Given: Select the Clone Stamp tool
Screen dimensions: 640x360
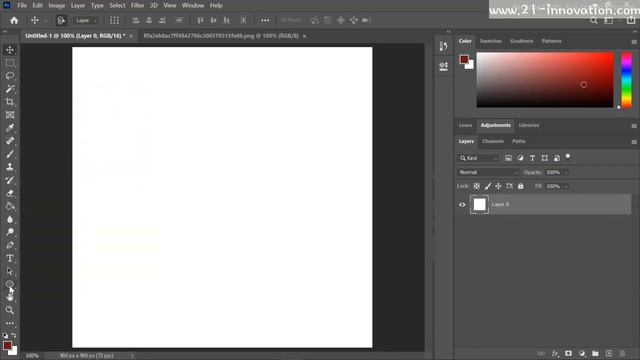Looking at the screenshot, I should (x=10, y=167).
